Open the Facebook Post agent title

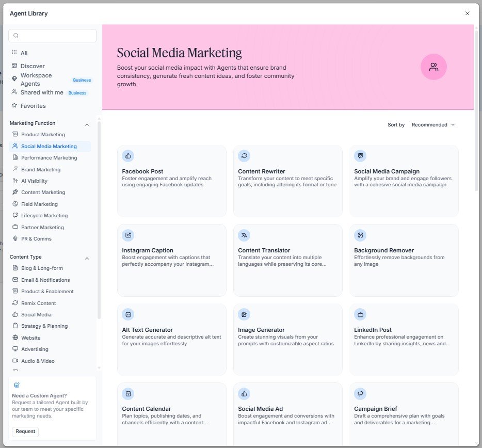(142, 171)
